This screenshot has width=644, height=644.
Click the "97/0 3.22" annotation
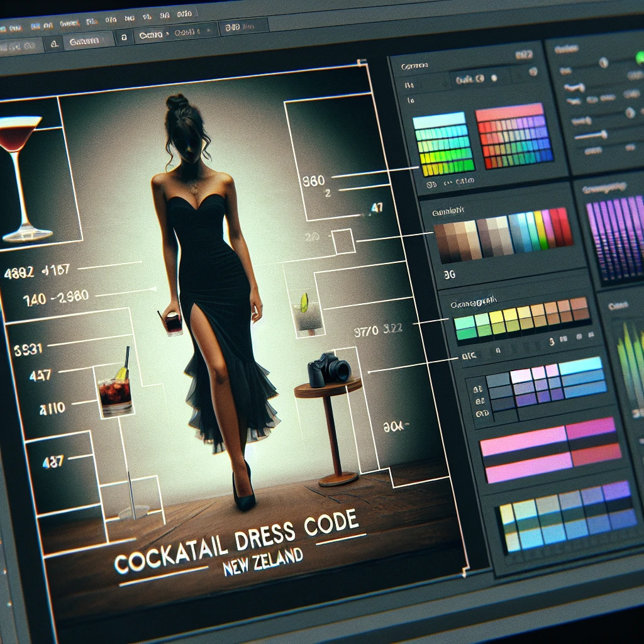click(x=378, y=330)
